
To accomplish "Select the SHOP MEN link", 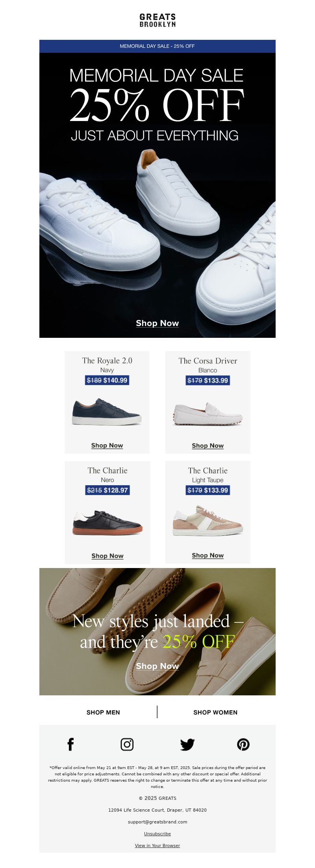I will [x=103, y=712].
